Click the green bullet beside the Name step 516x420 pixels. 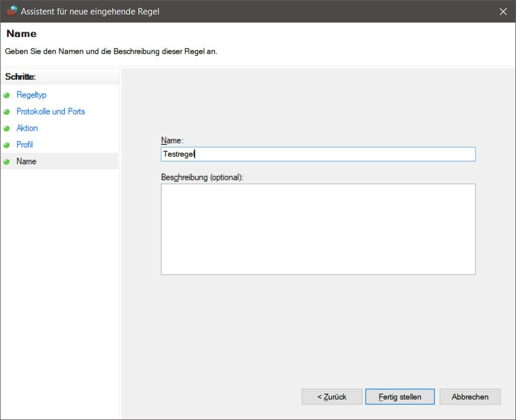click(7, 162)
